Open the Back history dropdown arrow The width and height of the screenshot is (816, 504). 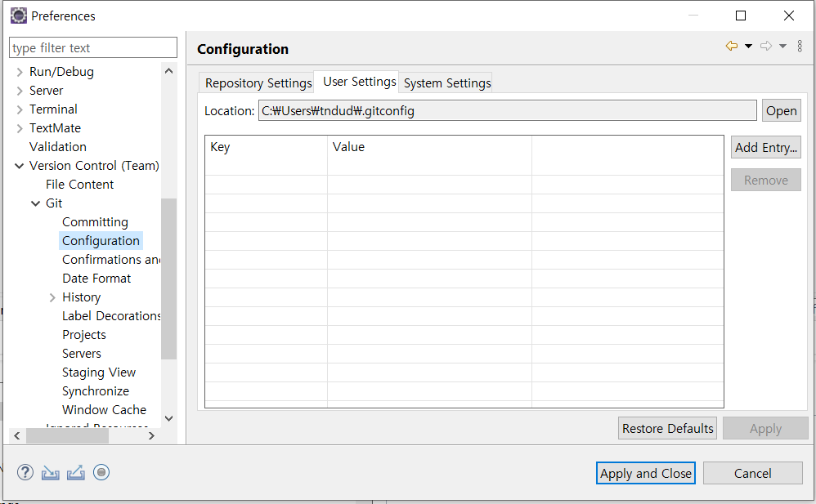click(x=748, y=47)
